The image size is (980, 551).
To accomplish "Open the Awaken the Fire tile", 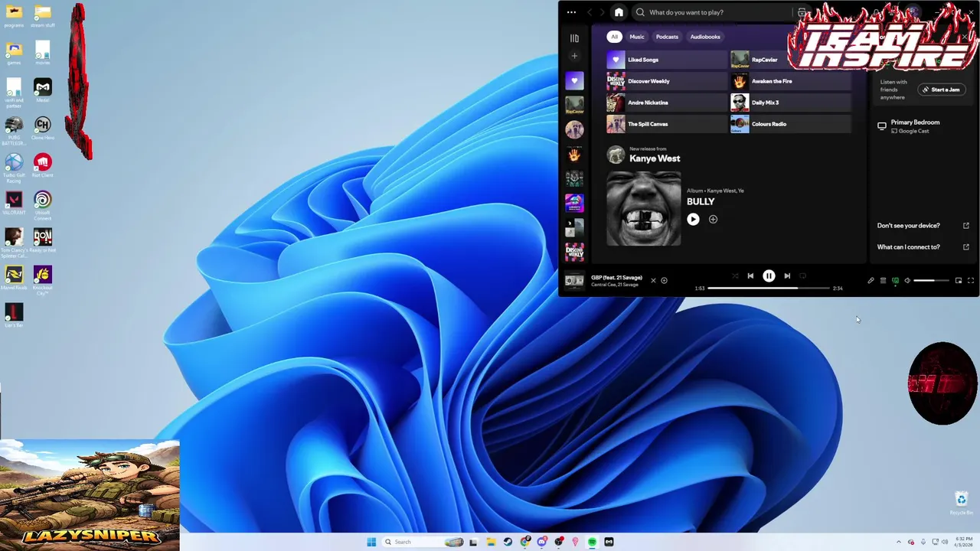I will coord(790,81).
